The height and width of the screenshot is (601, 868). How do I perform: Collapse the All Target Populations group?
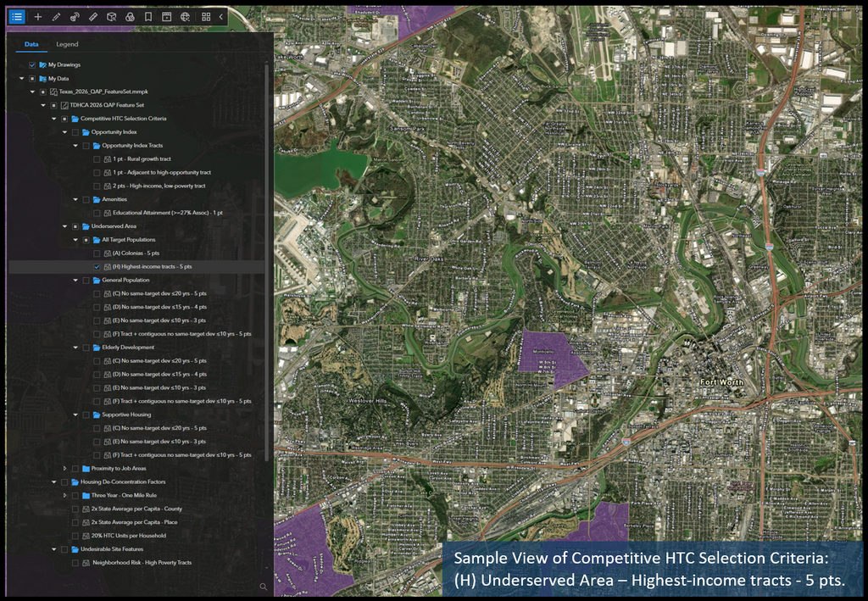[x=75, y=239]
